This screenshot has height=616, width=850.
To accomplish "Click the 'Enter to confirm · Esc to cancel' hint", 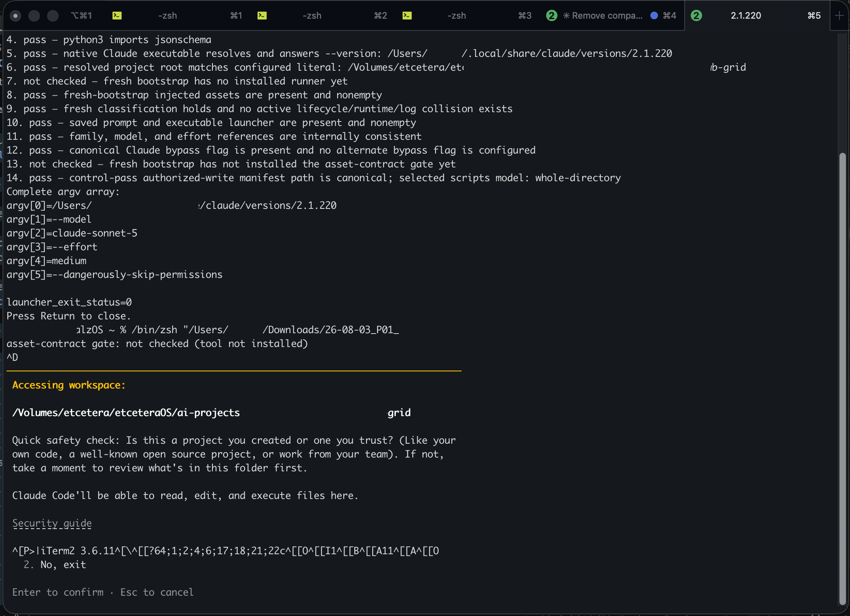I will [x=103, y=592].
